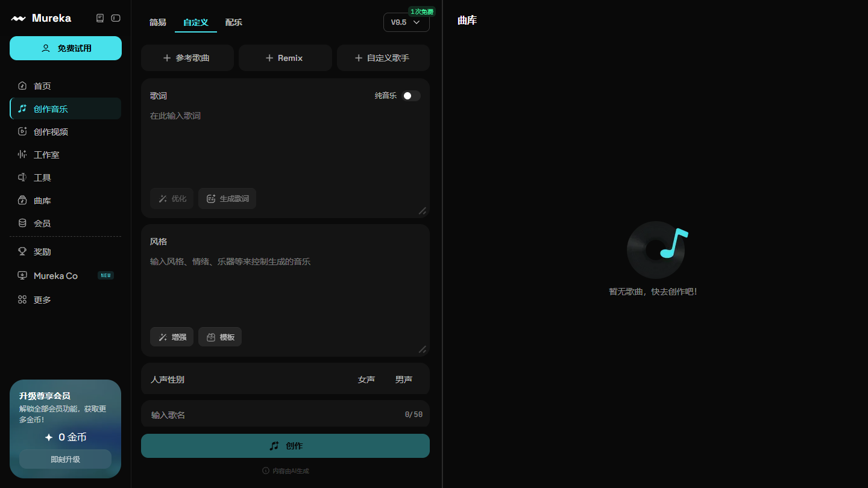Image resolution: width=868 pixels, height=488 pixels.
Task: Select 男声 male voice
Action: pos(404,380)
